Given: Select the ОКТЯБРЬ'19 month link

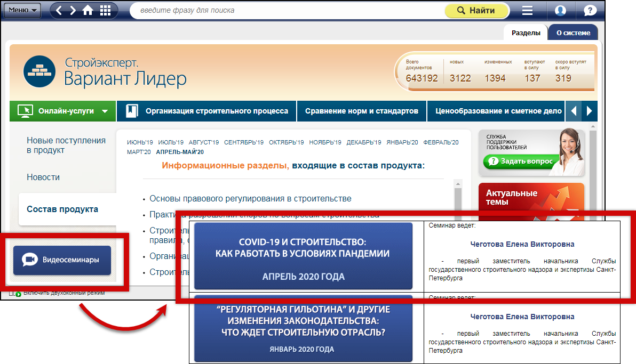Looking at the screenshot, I should (287, 142).
